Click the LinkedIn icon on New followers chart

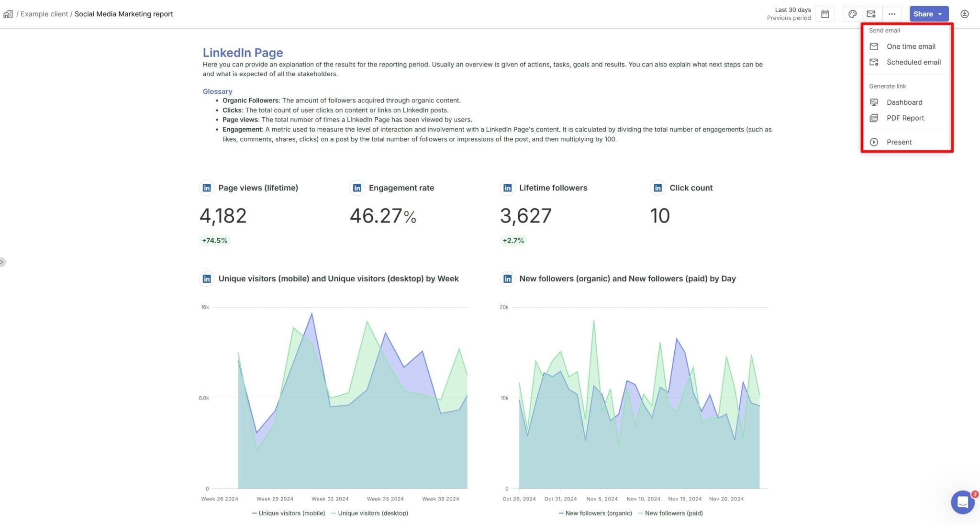click(507, 279)
